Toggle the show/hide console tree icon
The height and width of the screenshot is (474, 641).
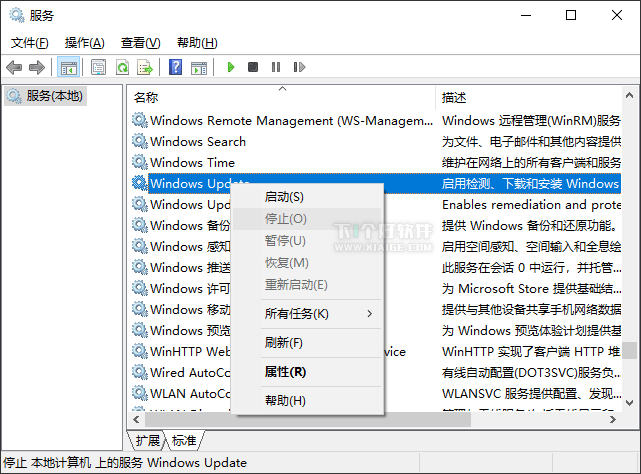pyautogui.click(x=68, y=67)
